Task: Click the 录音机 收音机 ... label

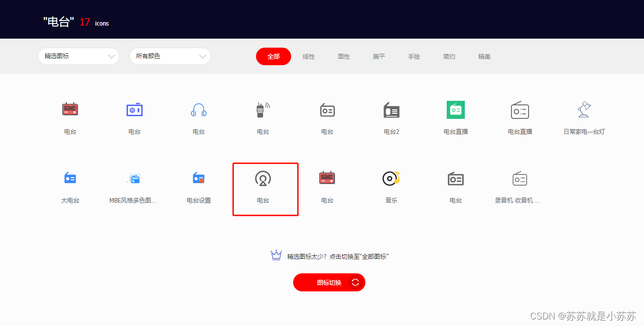Action: [x=518, y=201]
